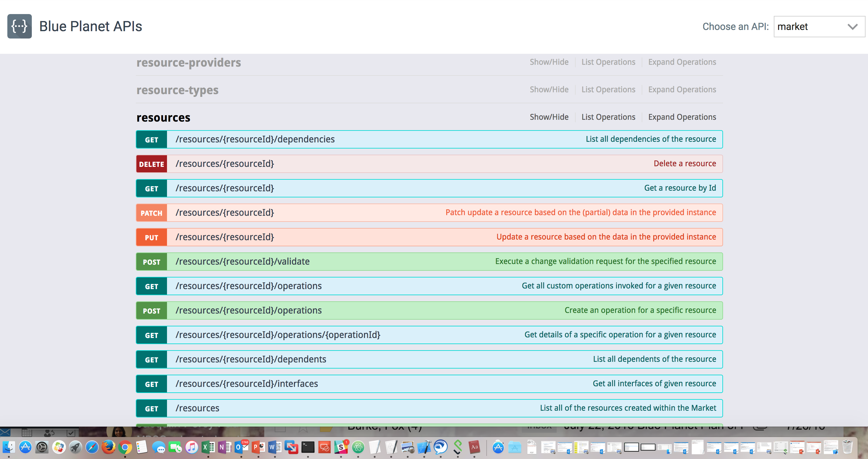
Task: Open Terminal from the dock
Action: (x=308, y=448)
